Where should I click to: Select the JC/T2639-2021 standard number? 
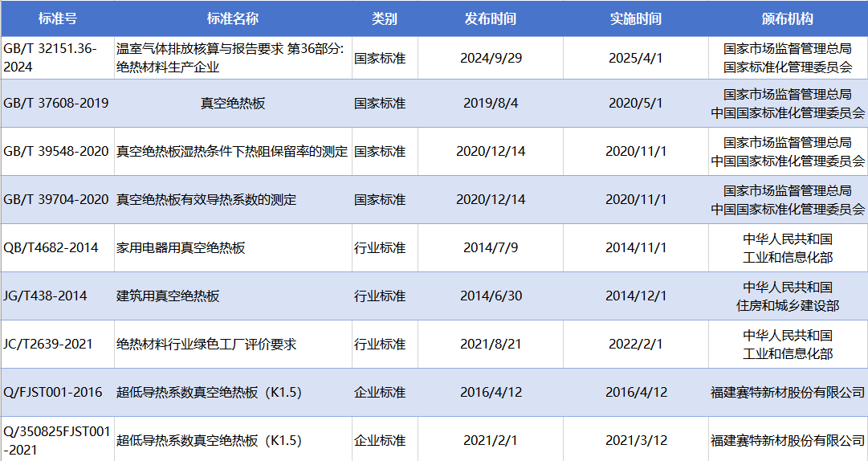point(48,345)
